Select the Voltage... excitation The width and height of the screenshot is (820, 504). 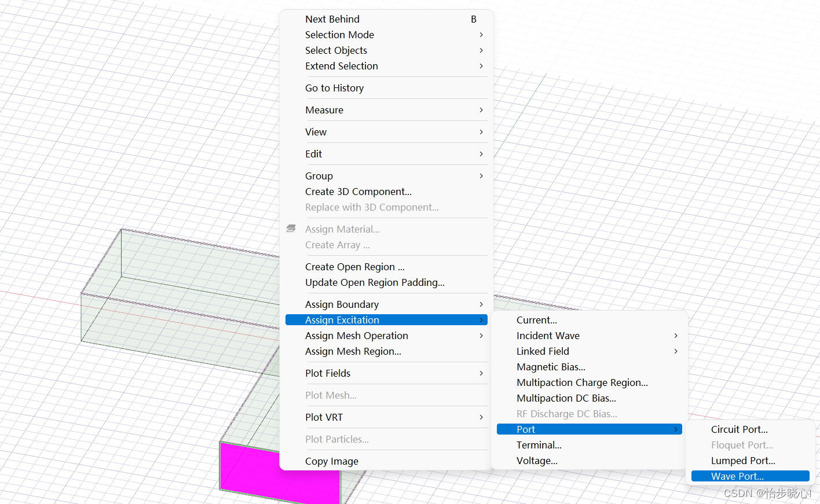click(590, 461)
